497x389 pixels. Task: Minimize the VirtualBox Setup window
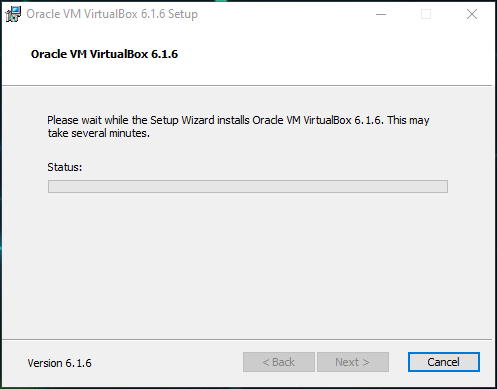381,14
